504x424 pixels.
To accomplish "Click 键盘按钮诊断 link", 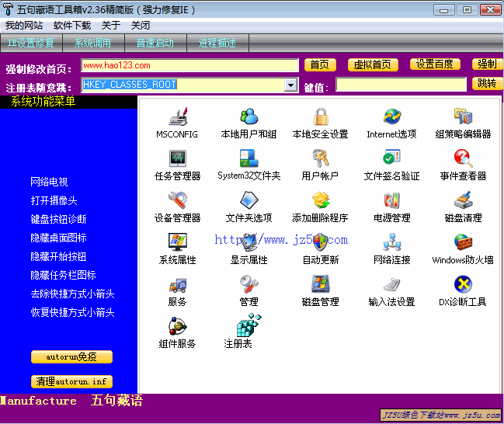I will click(58, 219).
